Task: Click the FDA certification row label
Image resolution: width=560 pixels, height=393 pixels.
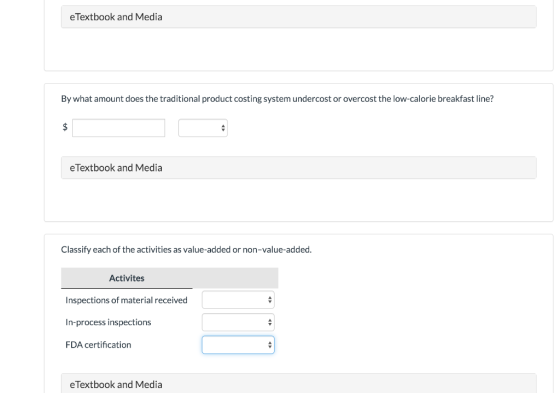Action: point(98,345)
